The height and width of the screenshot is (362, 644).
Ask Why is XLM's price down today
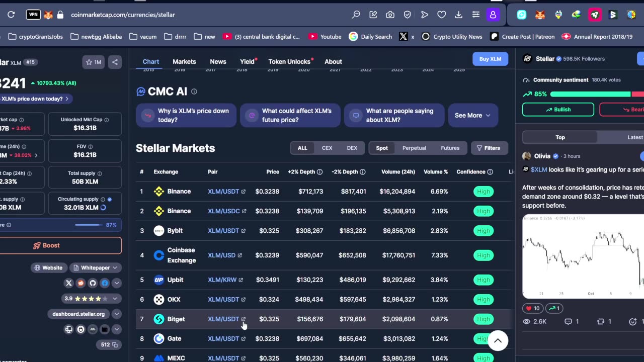[x=186, y=116]
